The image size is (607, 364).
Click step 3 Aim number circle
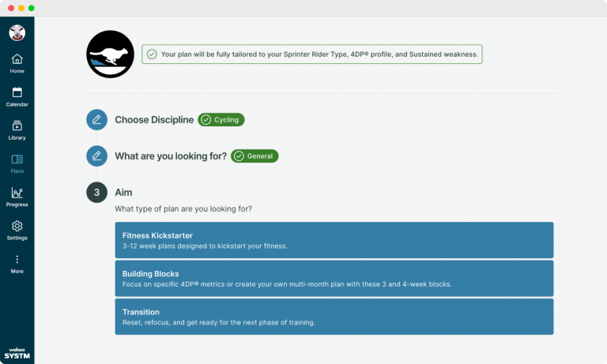click(96, 192)
